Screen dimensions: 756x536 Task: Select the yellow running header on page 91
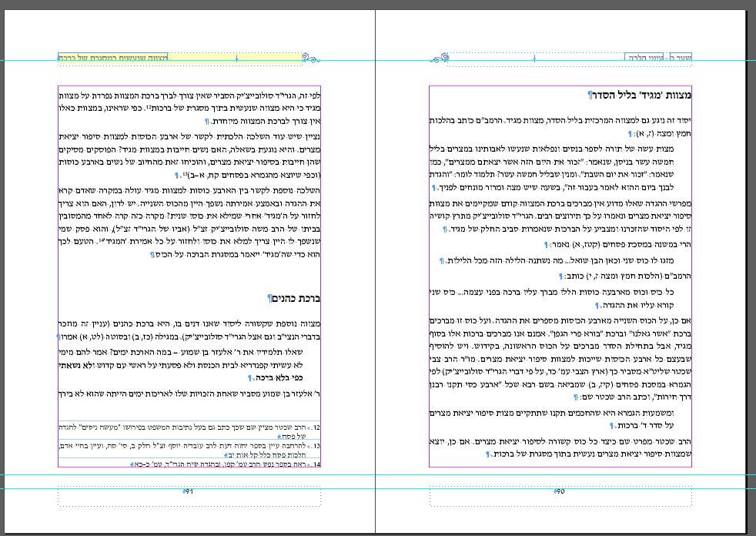(x=179, y=58)
